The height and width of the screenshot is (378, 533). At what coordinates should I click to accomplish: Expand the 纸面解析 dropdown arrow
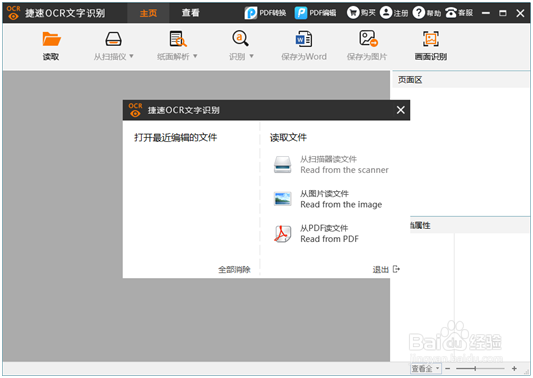pos(195,56)
